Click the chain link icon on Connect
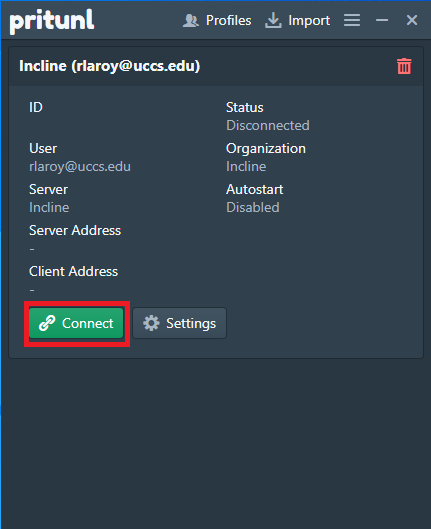 click(47, 323)
